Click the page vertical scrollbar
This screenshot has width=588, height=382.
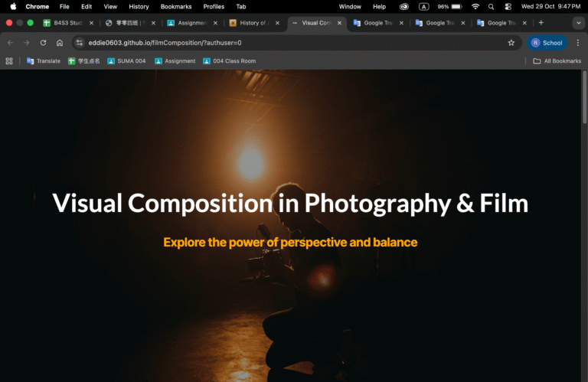(584, 100)
